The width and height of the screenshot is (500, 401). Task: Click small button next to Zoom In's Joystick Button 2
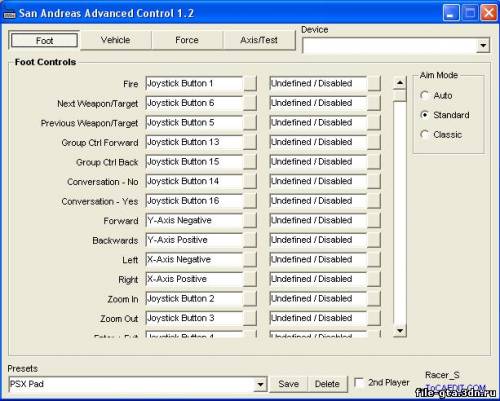tap(250, 299)
